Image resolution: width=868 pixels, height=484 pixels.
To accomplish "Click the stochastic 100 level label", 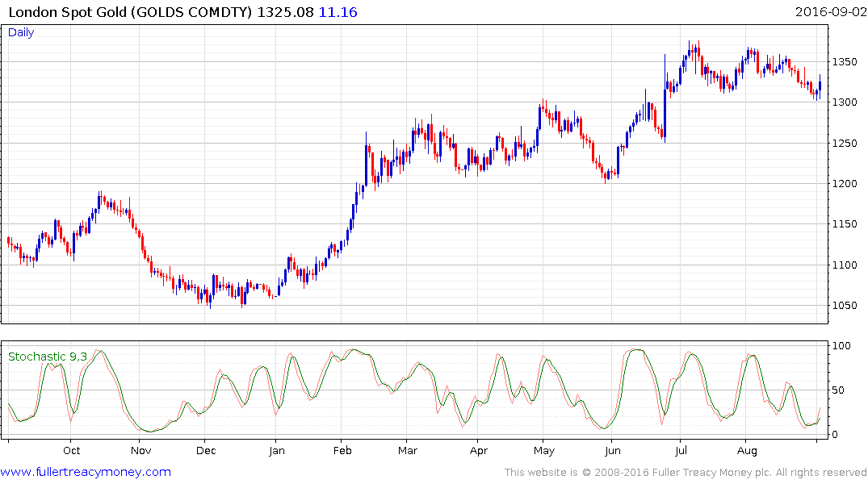I will point(841,346).
